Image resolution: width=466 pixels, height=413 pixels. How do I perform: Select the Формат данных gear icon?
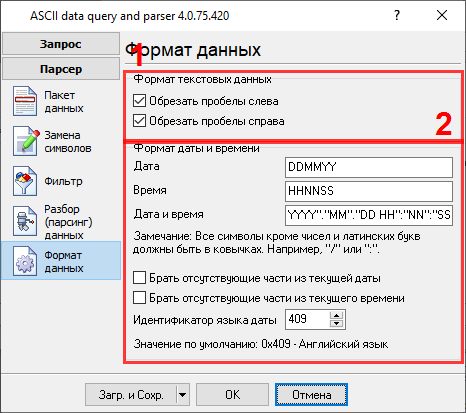[25, 261]
